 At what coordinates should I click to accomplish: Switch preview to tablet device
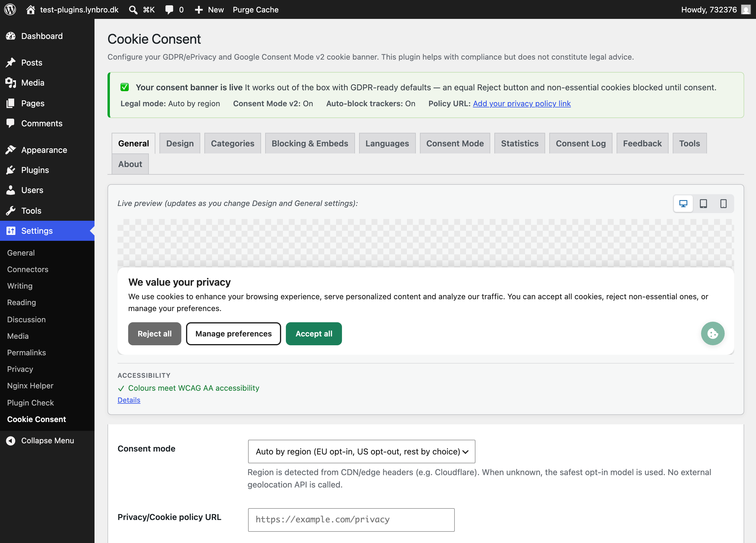point(703,204)
